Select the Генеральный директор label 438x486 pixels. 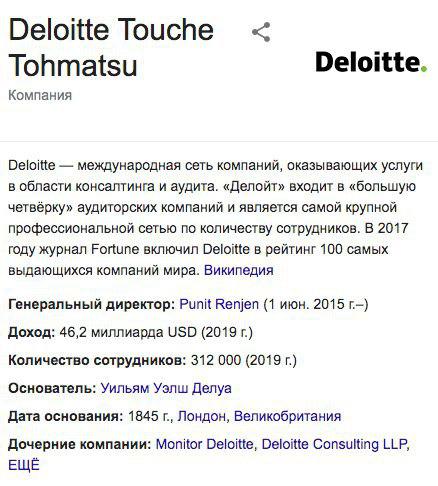pyautogui.click(x=91, y=304)
